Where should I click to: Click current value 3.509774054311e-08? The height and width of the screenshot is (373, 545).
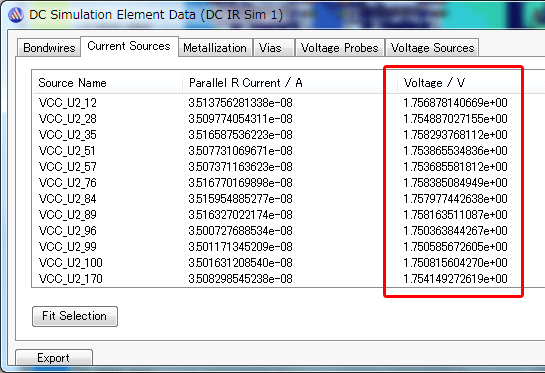click(x=241, y=119)
